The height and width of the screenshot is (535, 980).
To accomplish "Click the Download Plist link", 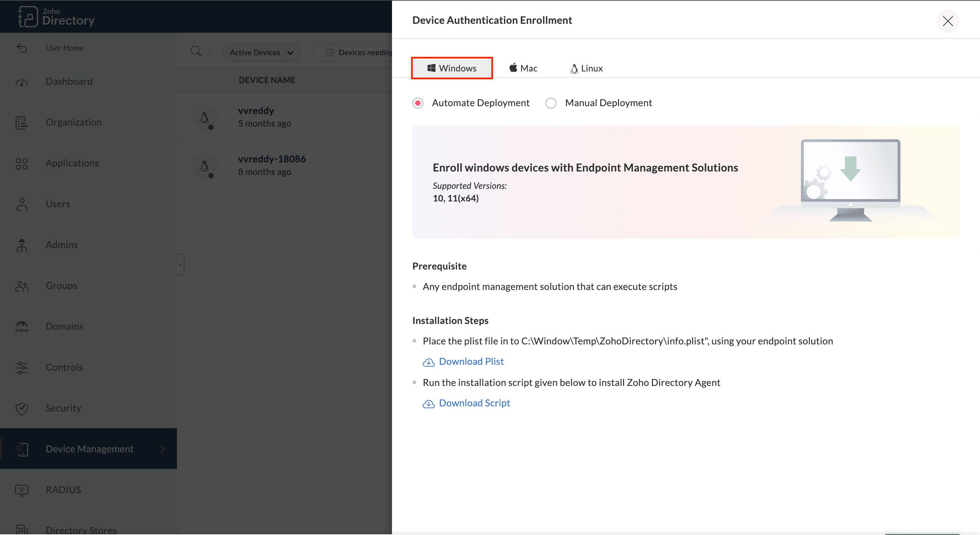I will [471, 361].
